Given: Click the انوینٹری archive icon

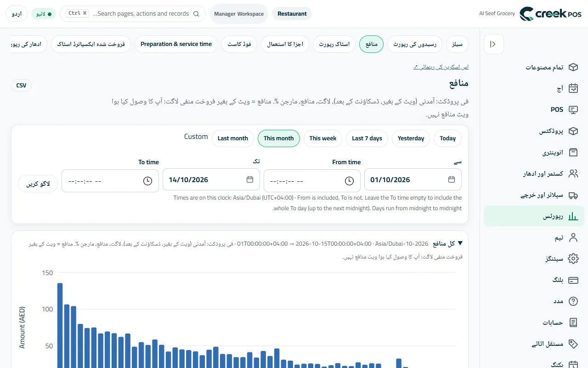Looking at the screenshot, I should [573, 152].
